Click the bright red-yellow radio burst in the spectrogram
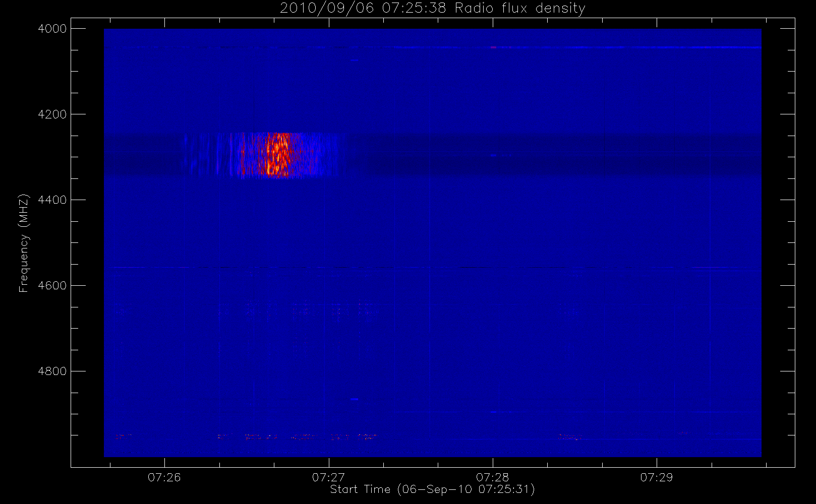Viewport: 816px width, 504px height. pos(276,155)
